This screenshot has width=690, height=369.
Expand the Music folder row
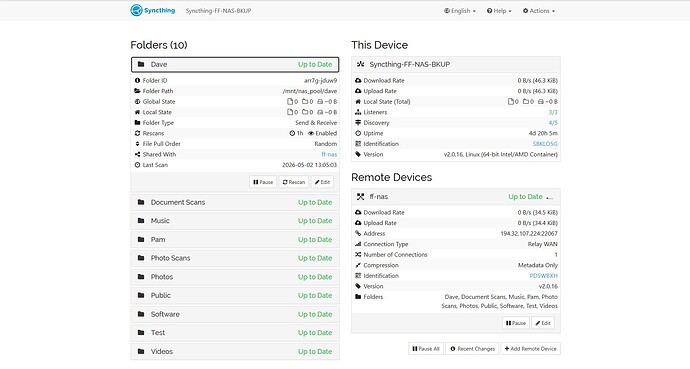point(235,221)
